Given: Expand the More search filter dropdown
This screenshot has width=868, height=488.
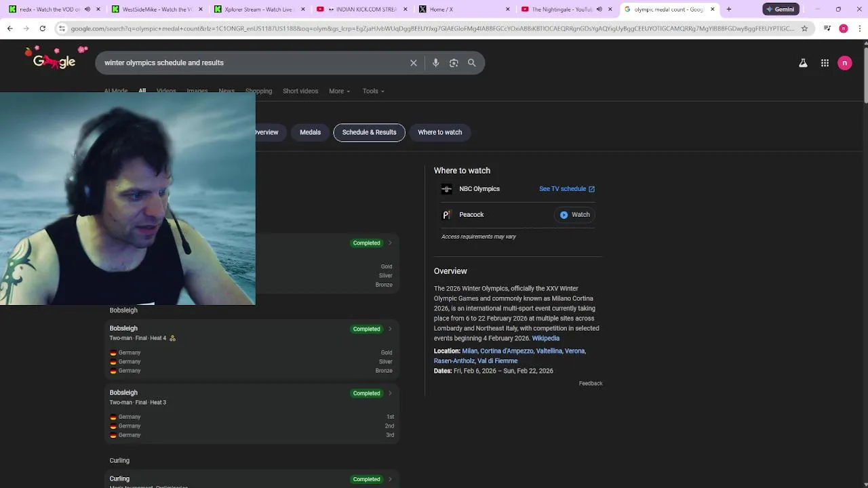Looking at the screenshot, I should 339,91.
